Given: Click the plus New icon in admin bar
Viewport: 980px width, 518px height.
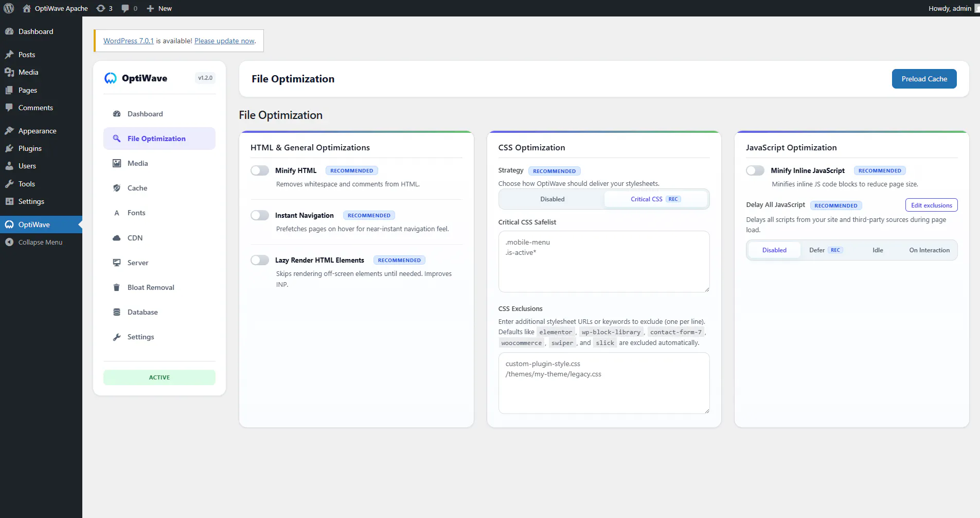Looking at the screenshot, I should [150, 8].
